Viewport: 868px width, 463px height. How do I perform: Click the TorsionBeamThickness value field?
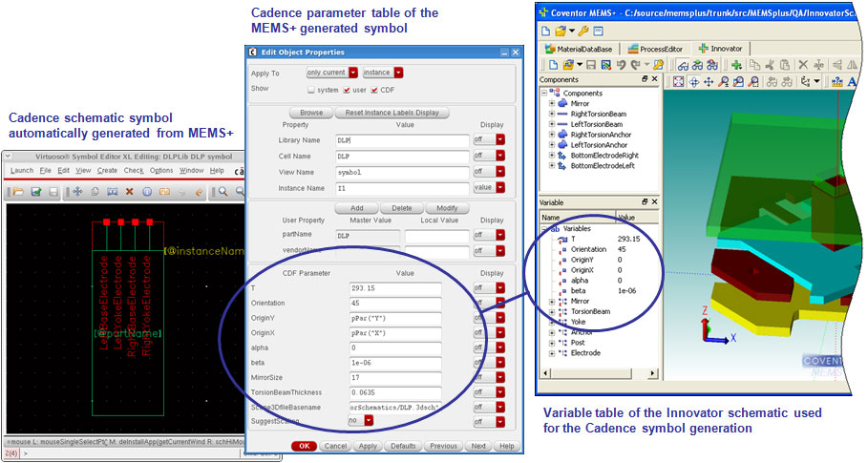tap(395, 392)
